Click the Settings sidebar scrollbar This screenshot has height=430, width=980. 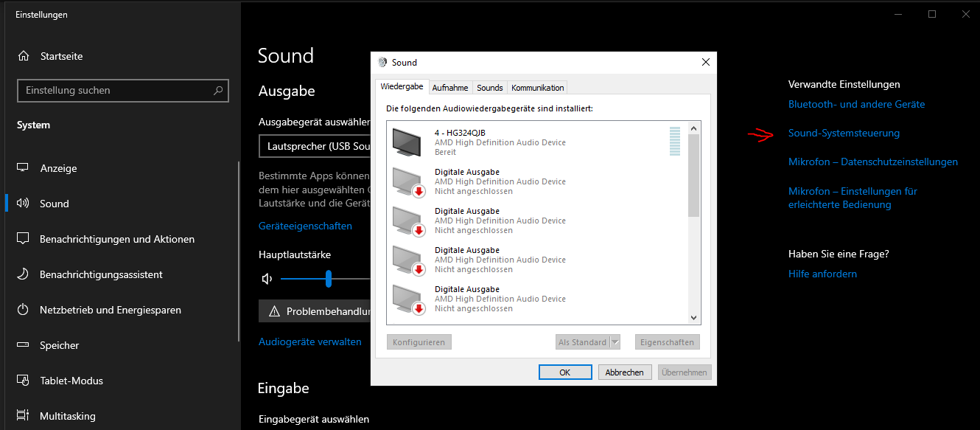[x=239, y=251]
